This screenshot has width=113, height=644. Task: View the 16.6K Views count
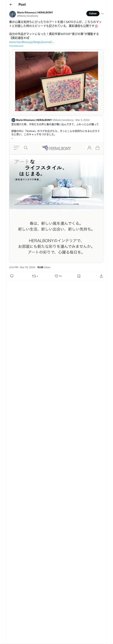(x=44, y=267)
